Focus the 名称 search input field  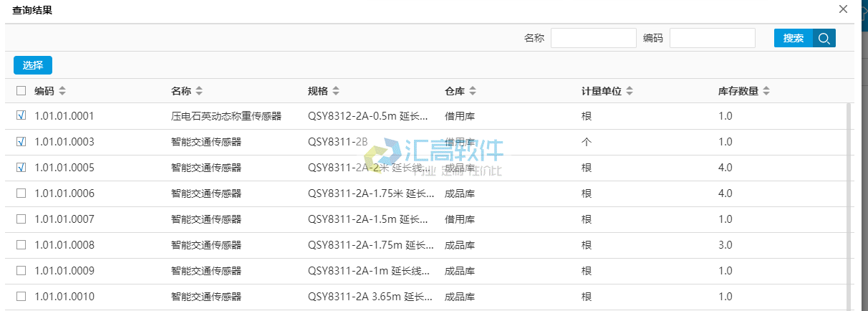coord(593,38)
